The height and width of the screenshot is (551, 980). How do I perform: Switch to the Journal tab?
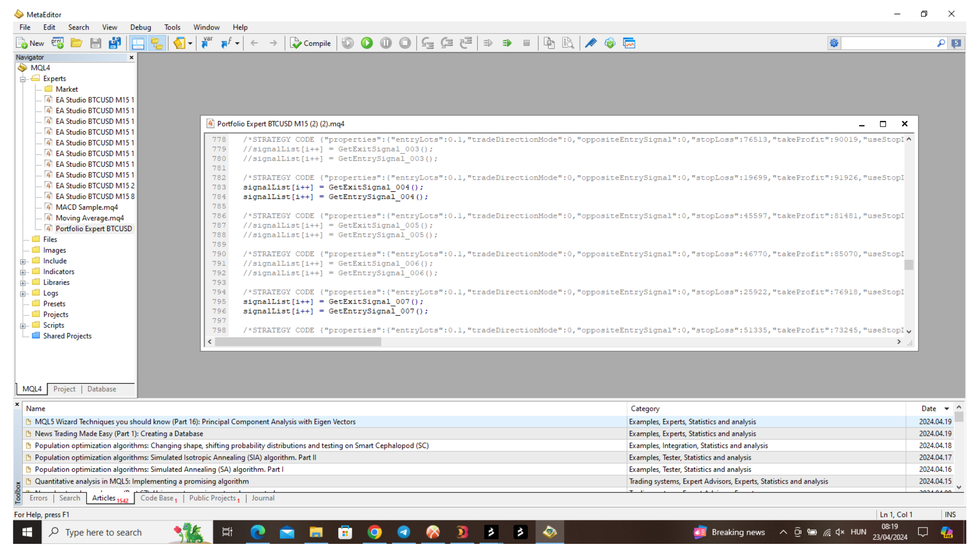(263, 498)
